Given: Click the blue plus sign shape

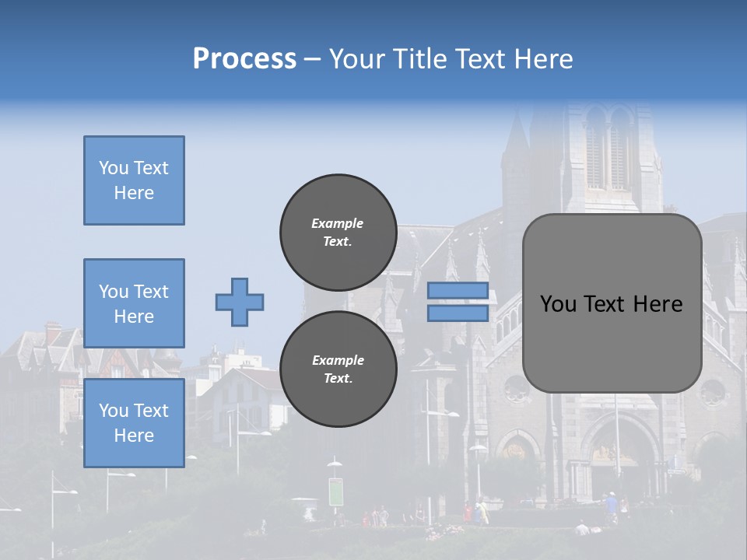Looking at the screenshot, I should (239, 302).
